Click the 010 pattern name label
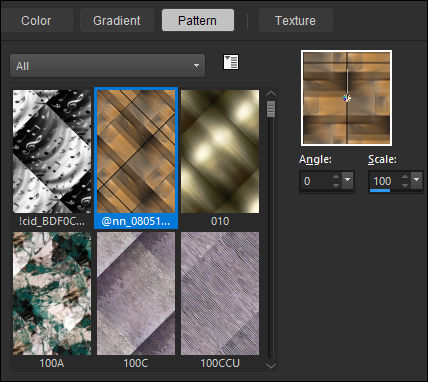This screenshot has width=428, height=382. 220,221
